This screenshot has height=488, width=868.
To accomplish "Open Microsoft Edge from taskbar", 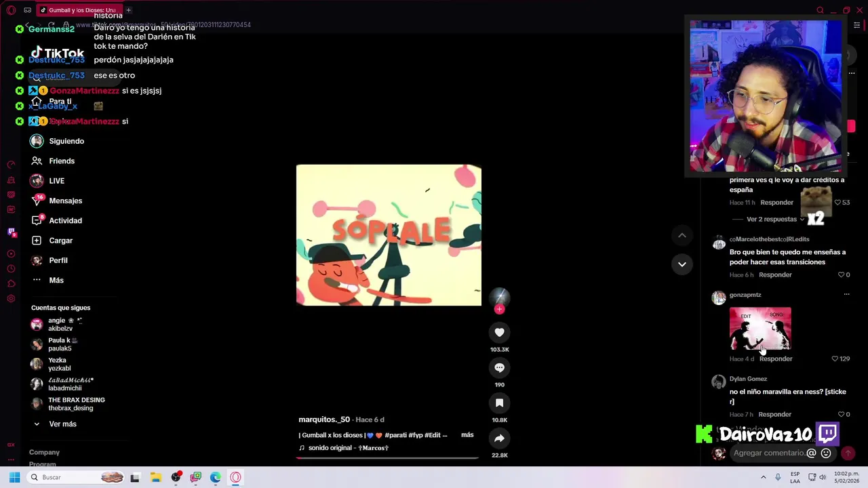I will 216,477.
